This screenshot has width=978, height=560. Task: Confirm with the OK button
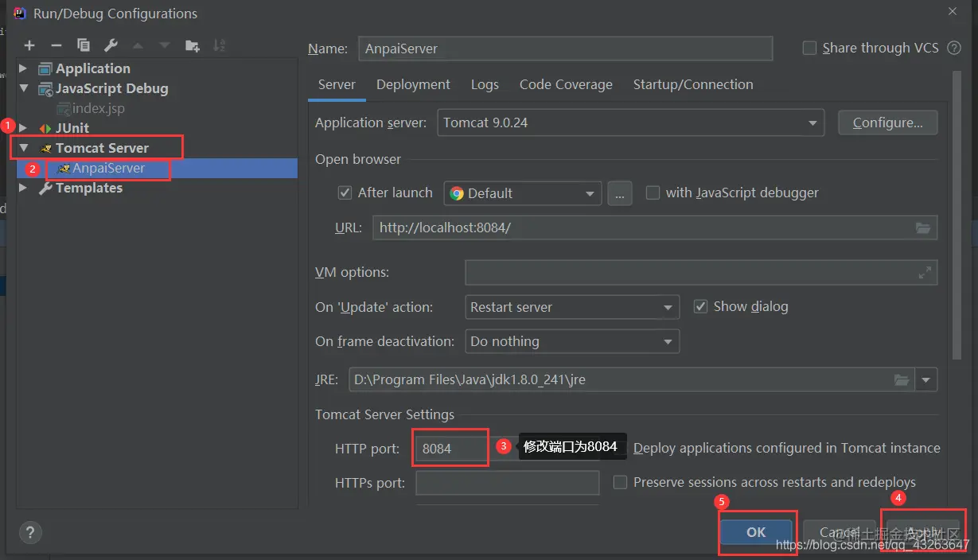click(x=756, y=532)
